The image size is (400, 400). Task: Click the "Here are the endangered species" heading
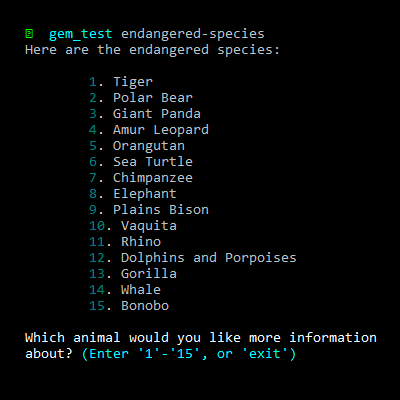[152, 50]
